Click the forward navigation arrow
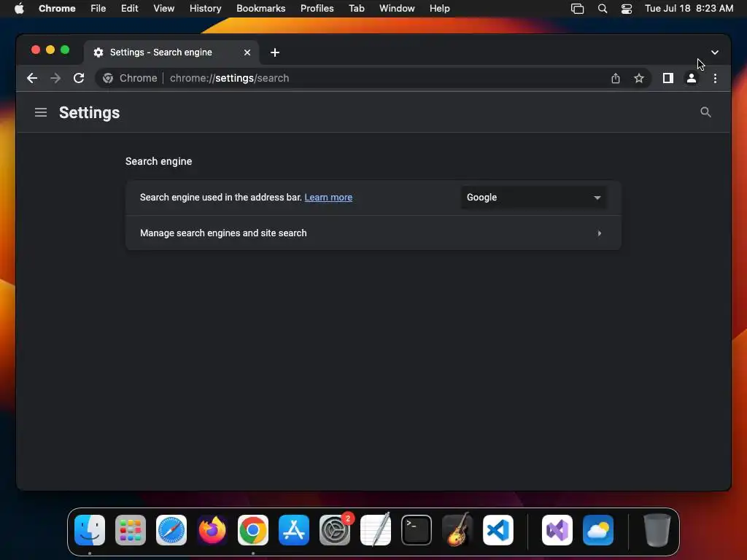The width and height of the screenshot is (747, 560). [55, 78]
